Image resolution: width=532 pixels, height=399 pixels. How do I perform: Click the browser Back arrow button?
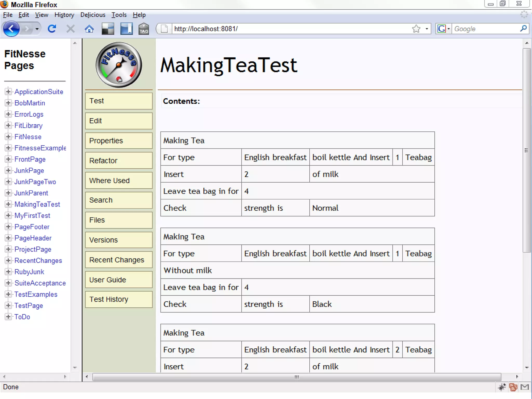coord(11,29)
